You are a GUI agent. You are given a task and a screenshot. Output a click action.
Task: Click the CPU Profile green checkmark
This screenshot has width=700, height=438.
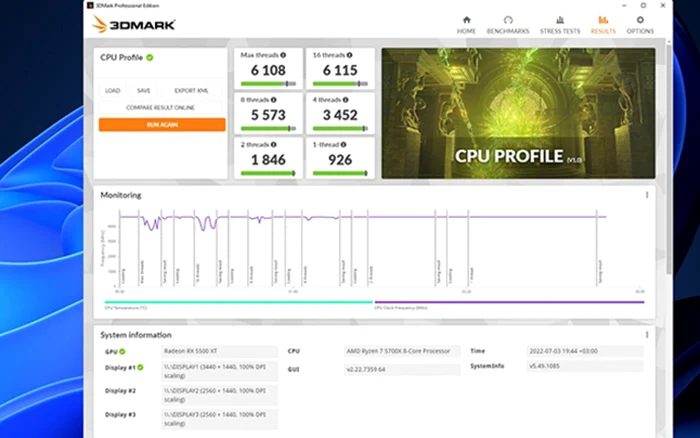[150, 58]
